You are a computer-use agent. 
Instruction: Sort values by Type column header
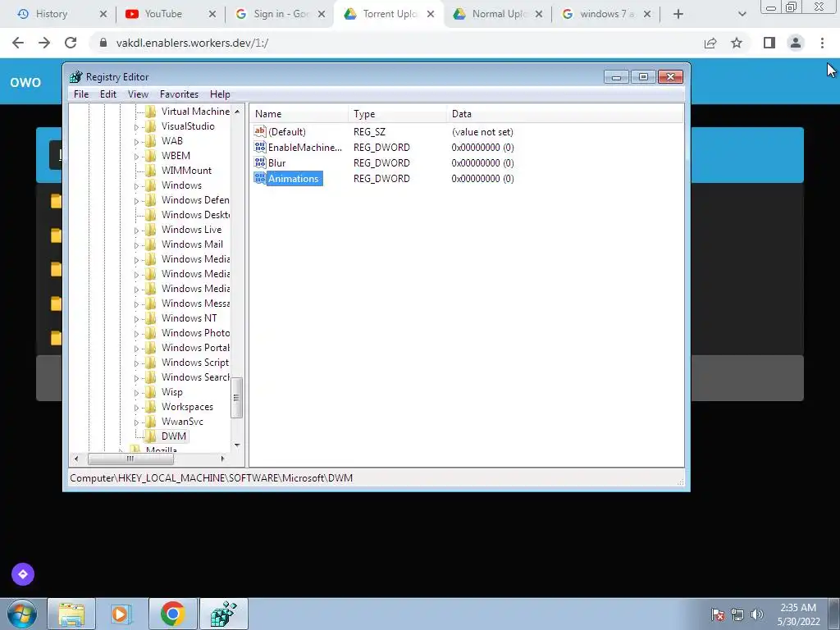pyautogui.click(x=397, y=113)
